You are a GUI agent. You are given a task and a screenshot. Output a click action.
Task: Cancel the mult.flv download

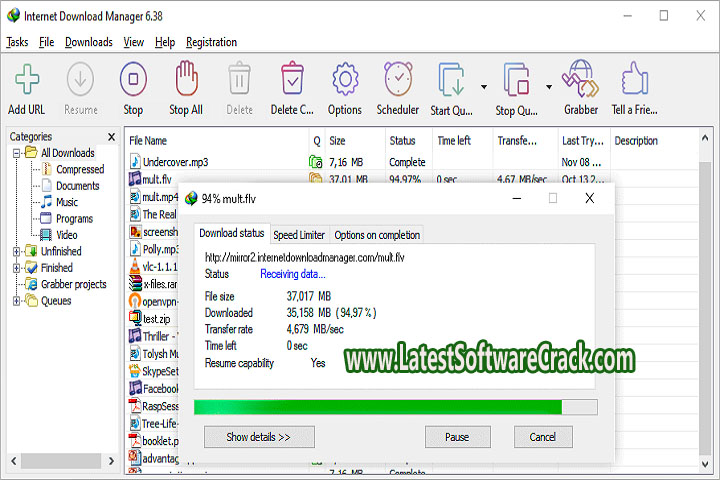click(543, 437)
